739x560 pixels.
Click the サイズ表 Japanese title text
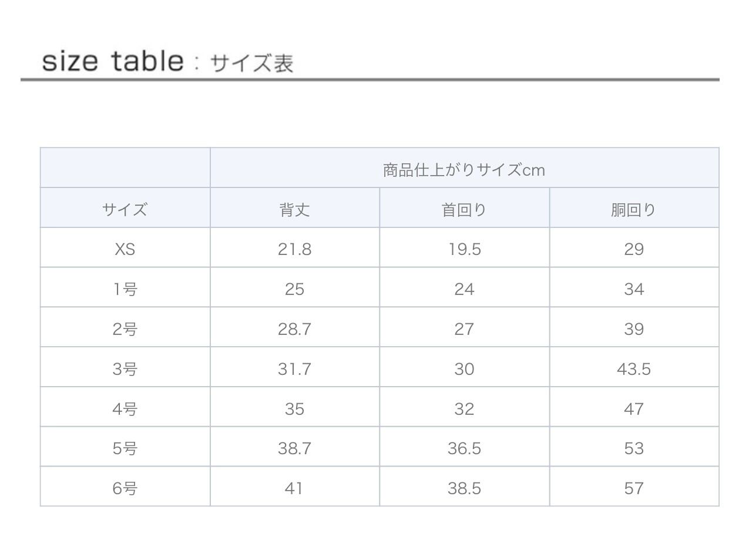click(x=251, y=63)
